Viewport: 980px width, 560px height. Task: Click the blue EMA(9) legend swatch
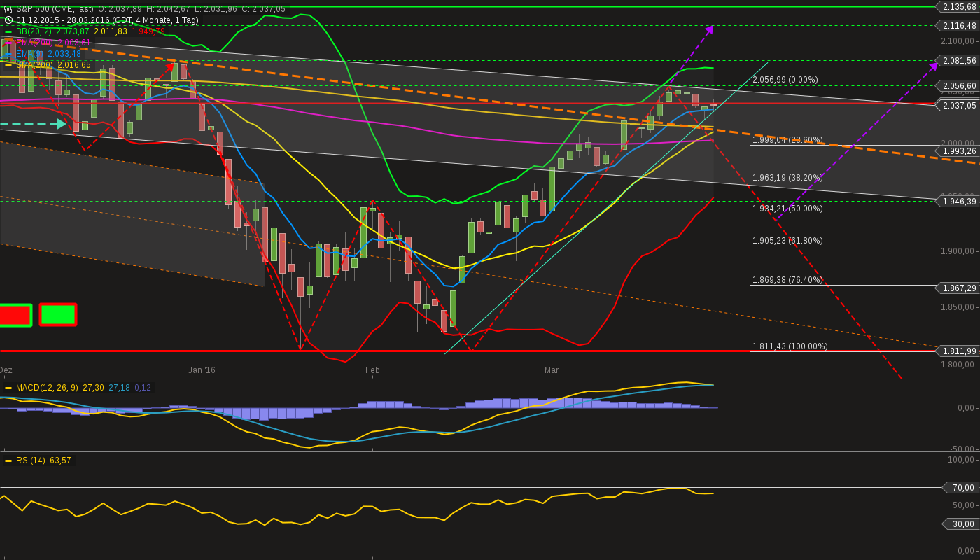tap(8, 54)
